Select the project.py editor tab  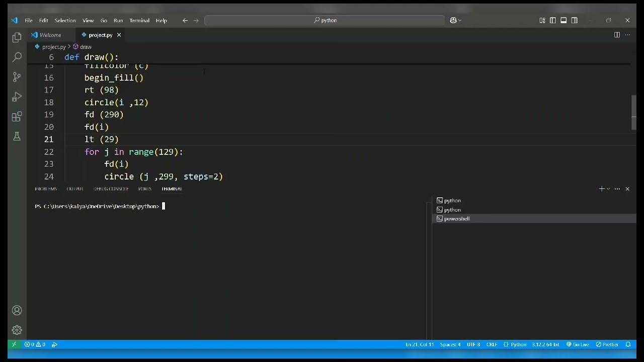tap(100, 35)
